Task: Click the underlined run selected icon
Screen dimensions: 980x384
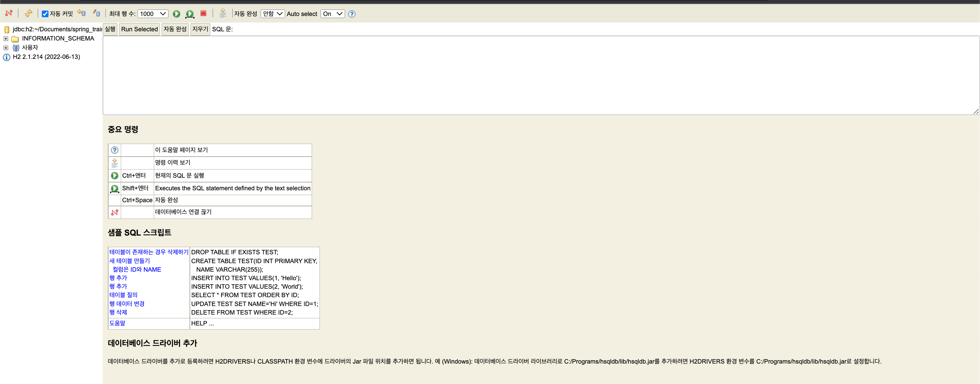Action: coord(190,14)
